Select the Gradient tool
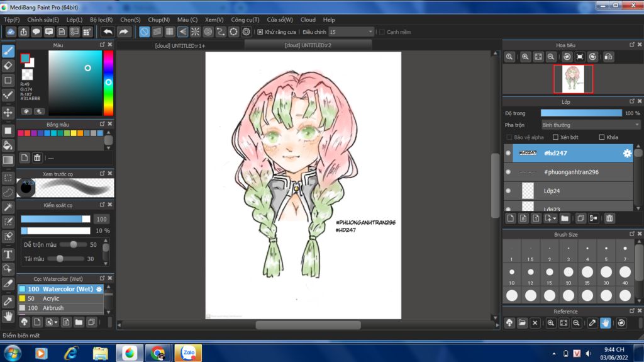This screenshot has height=362, width=644. pos(8,160)
